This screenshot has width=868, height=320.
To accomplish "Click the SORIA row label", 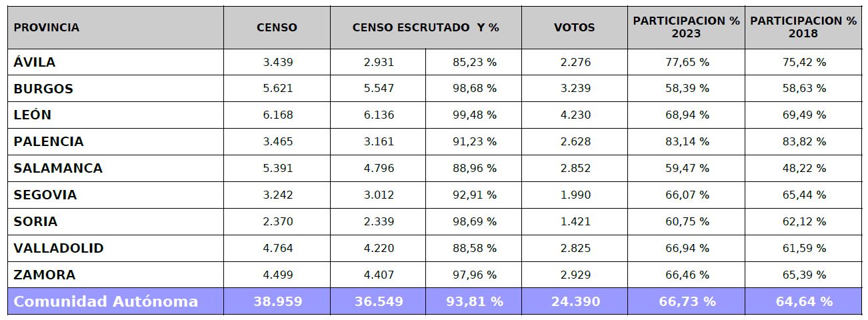I will [x=35, y=221].
